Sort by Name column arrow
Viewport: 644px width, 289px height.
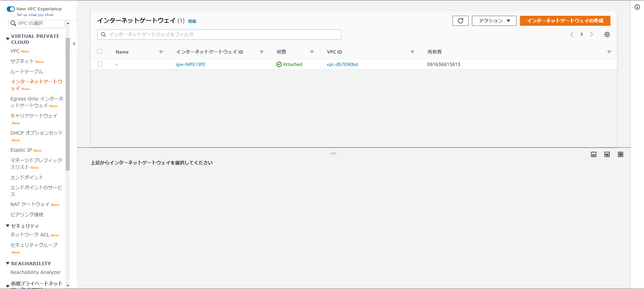[x=161, y=52]
